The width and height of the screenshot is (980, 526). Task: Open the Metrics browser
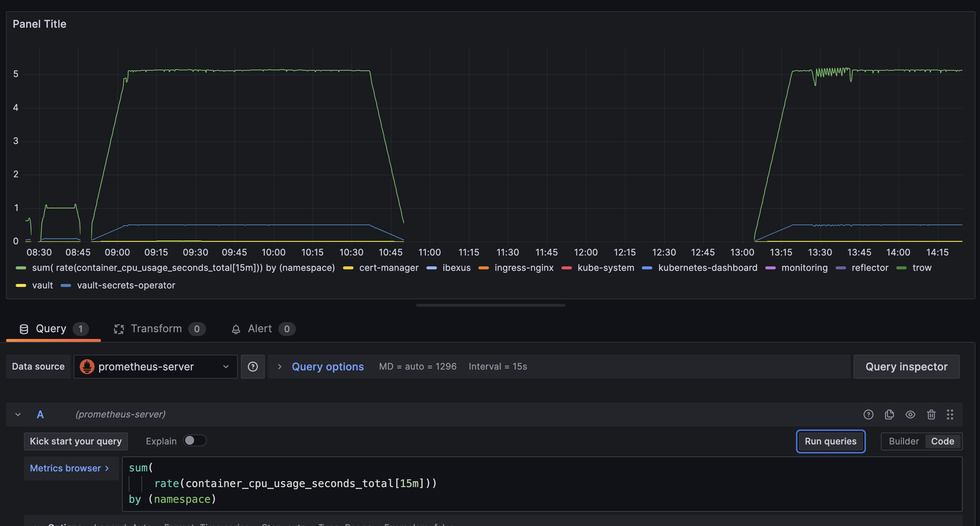[x=70, y=468]
